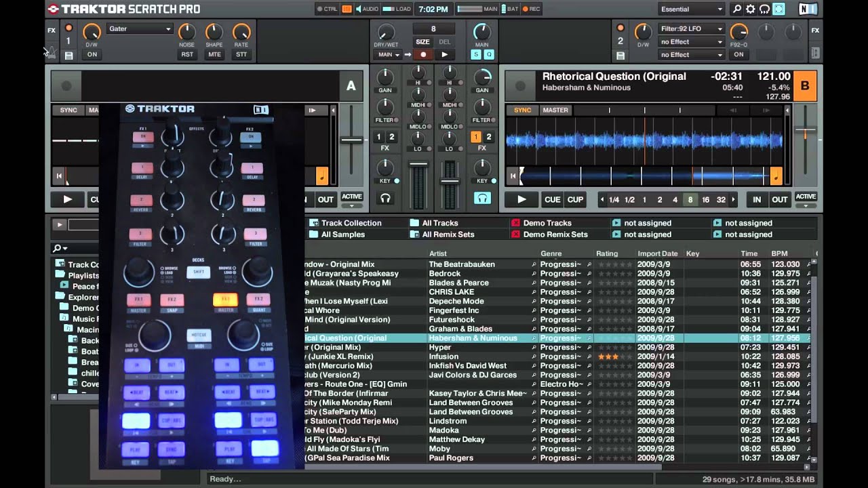Turn FX unit 1 ON button

coord(92,54)
